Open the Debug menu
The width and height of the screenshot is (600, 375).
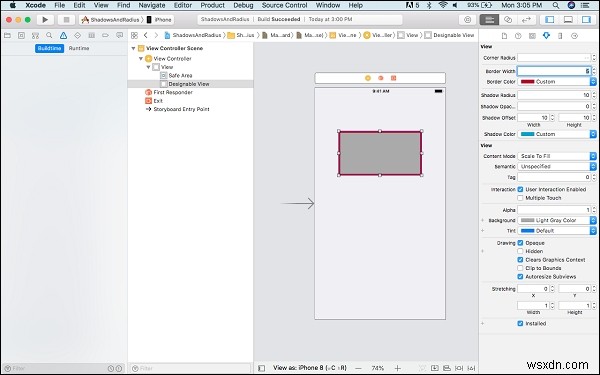tap(243, 5)
